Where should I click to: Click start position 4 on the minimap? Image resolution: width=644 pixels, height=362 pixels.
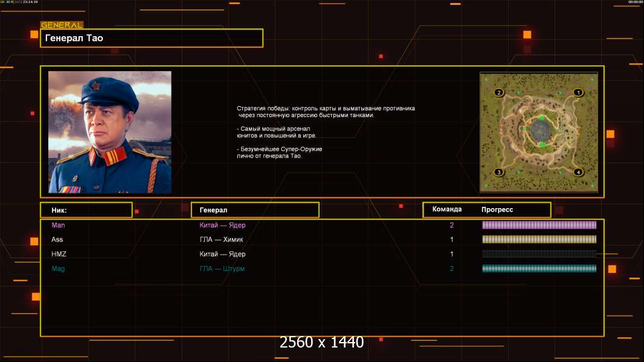(x=578, y=172)
